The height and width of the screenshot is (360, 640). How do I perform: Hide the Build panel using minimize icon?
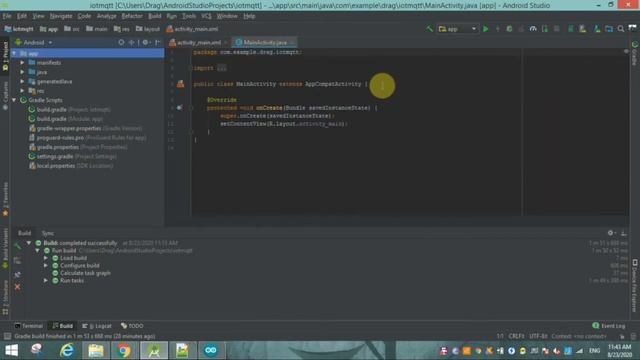624,233
